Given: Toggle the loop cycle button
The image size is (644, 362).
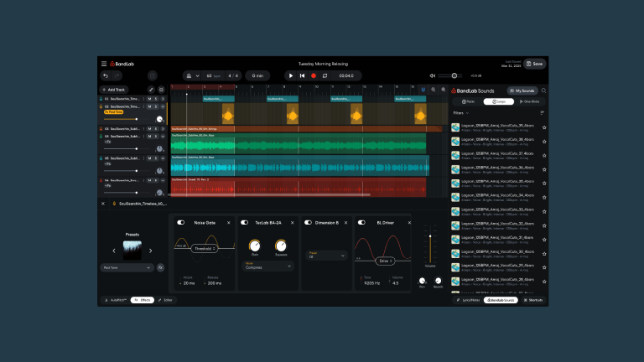Looking at the screenshot, I should [325, 76].
